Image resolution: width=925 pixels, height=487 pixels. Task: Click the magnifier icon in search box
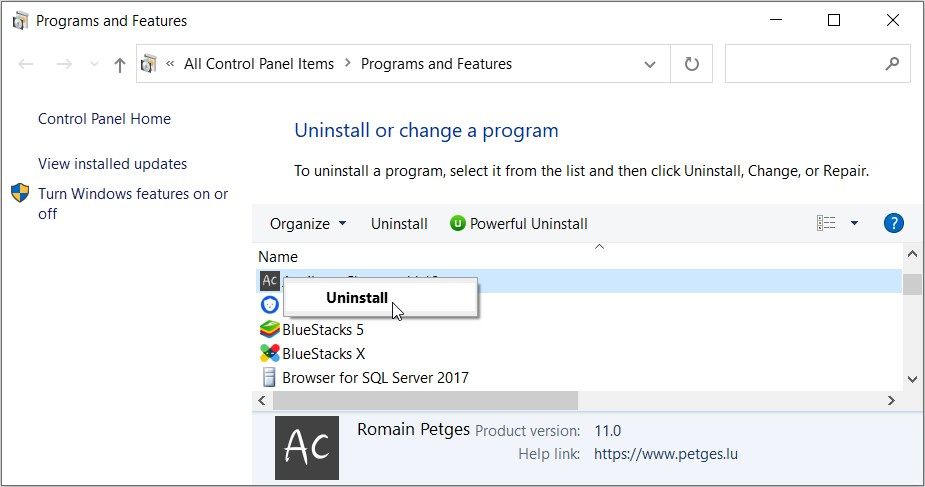point(892,64)
